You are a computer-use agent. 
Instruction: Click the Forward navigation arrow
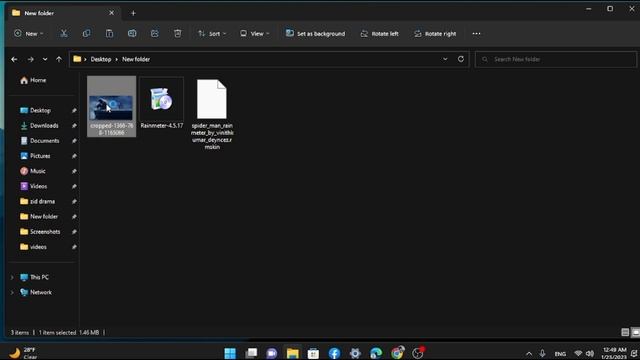(x=31, y=59)
